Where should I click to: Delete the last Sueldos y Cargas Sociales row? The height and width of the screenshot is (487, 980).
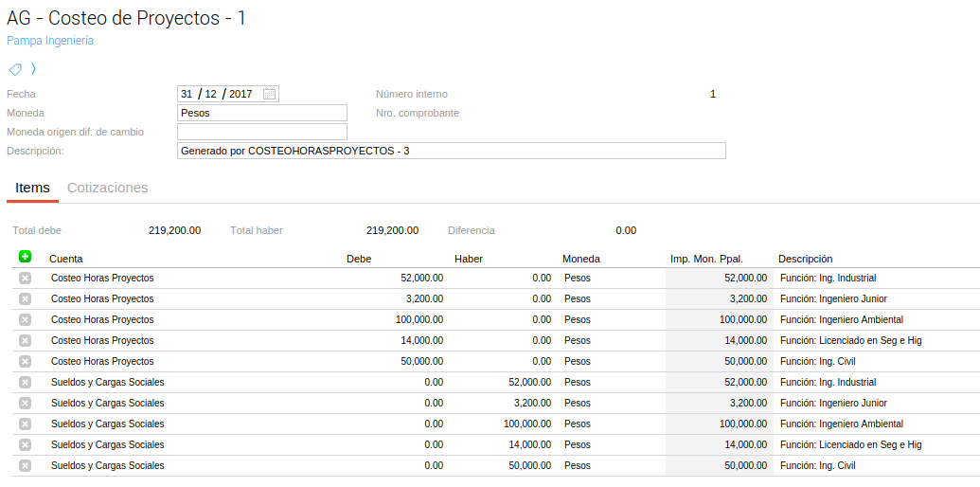coord(25,465)
